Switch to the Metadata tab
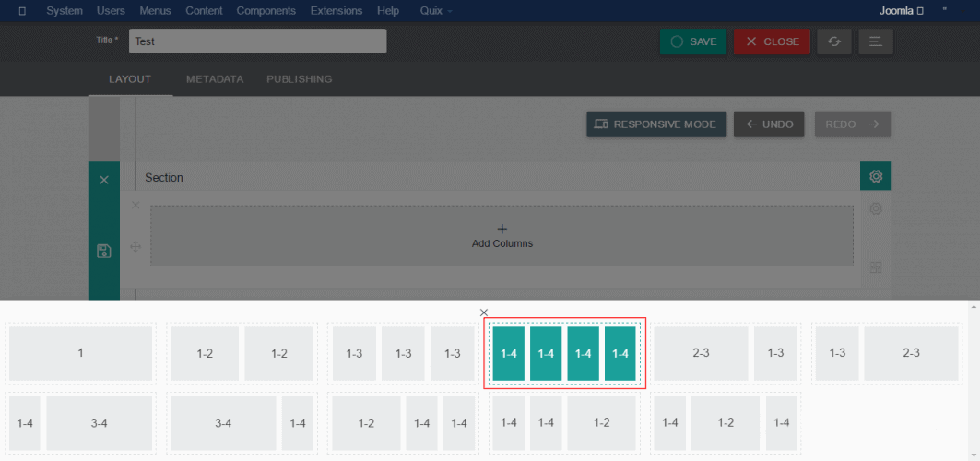The width and height of the screenshot is (980, 461). point(215,79)
